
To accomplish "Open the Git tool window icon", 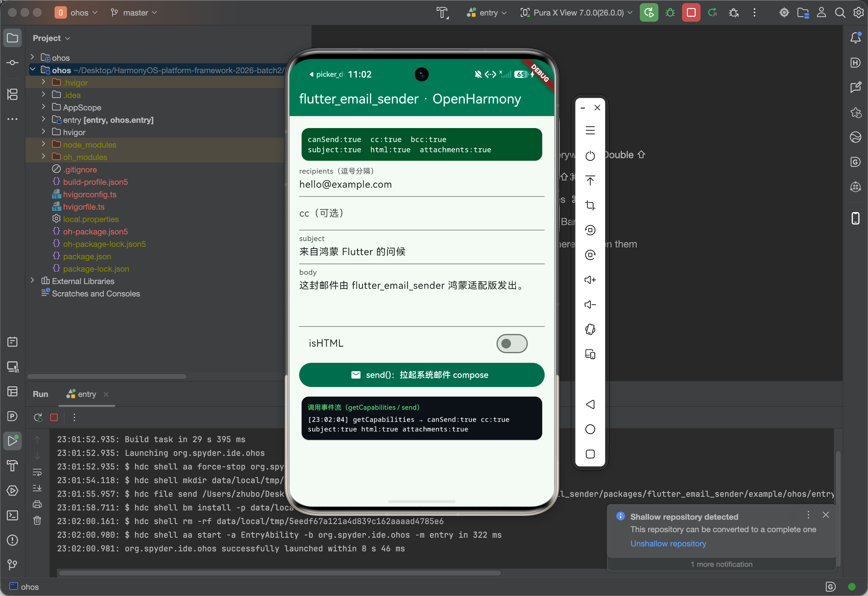I will click(12, 565).
